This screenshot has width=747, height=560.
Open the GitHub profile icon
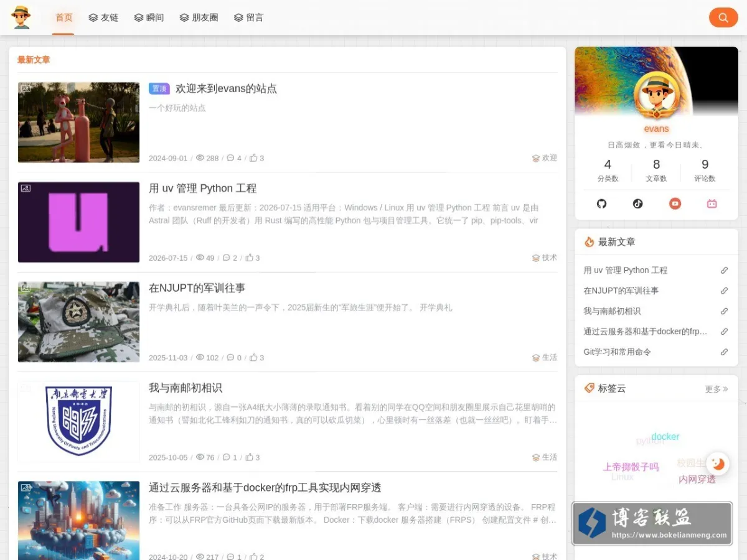click(601, 203)
